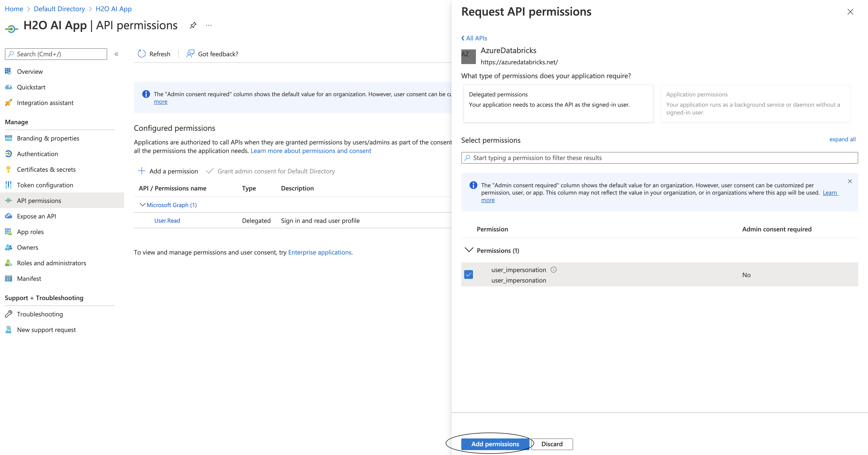Focus the sidebar Search (Cmd+/) field

pyautogui.click(x=56, y=54)
